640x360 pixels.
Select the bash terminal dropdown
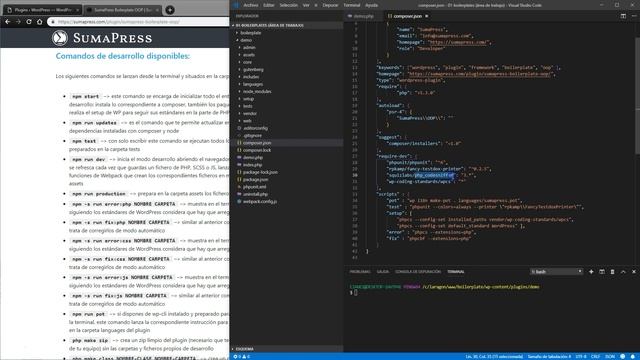pos(556,271)
